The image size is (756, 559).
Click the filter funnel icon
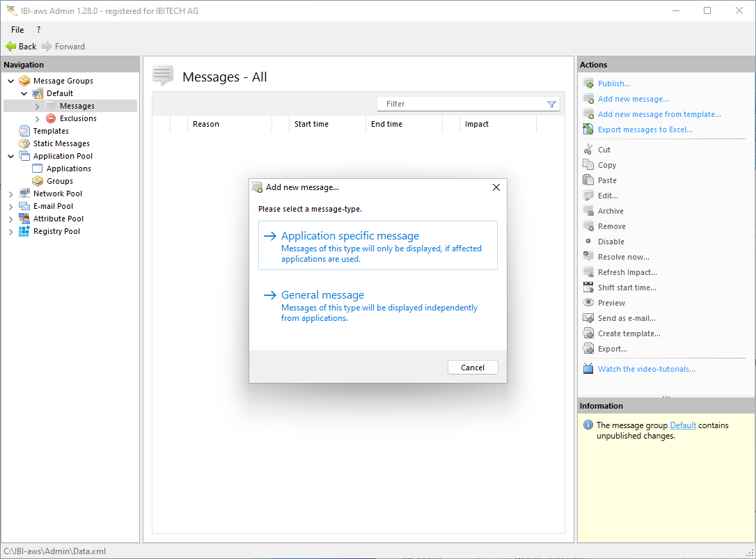(551, 104)
